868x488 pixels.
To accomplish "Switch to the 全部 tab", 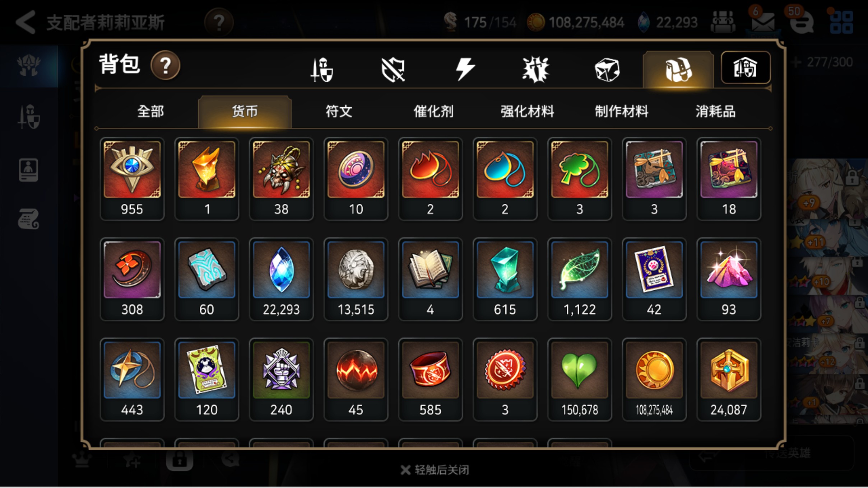I will point(150,111).
